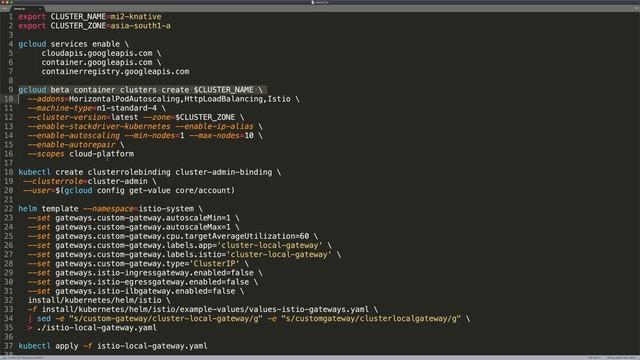Click the tab navigation arrows beside the tab
The image size is (640, 360).
[5, 9]
